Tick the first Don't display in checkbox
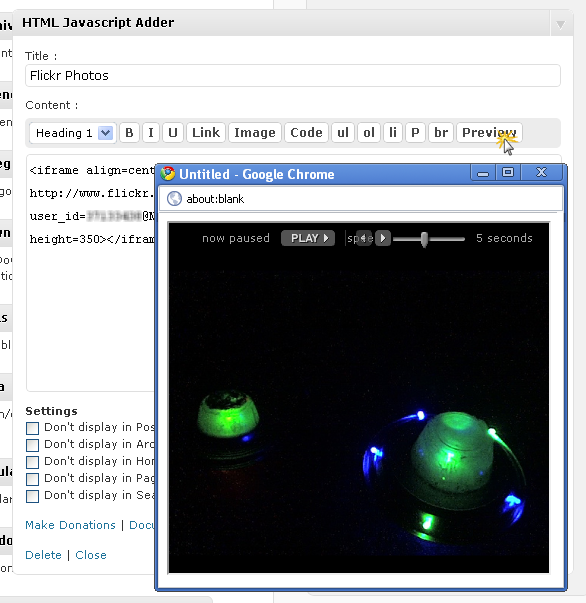This screenshot has width=586, height=603. [32, 428]
